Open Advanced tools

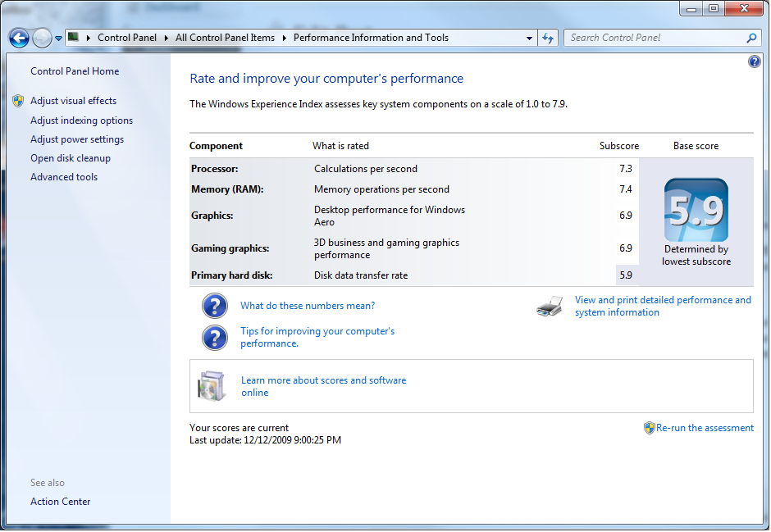tap(64, 177)
